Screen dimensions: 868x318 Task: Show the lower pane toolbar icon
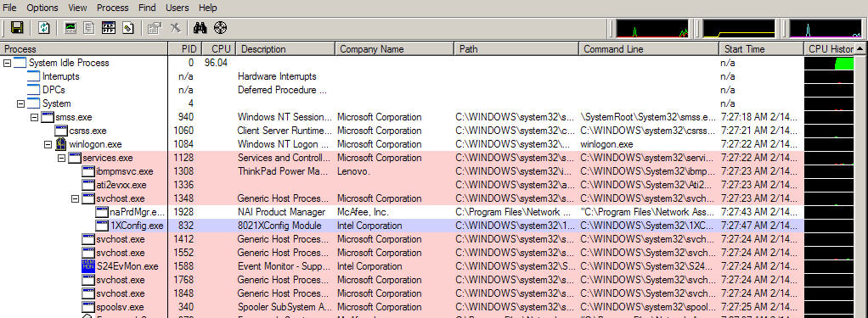(x=109, y=28)
